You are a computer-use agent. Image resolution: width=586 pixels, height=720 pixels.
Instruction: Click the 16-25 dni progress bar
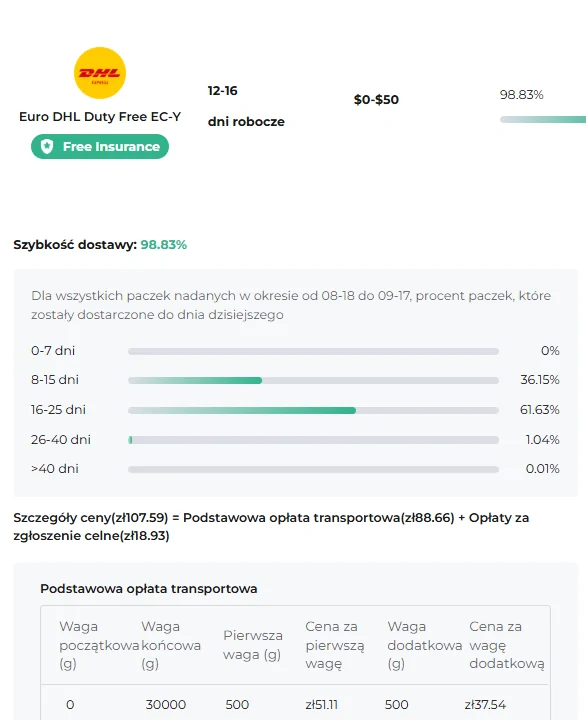pos(313,410)
